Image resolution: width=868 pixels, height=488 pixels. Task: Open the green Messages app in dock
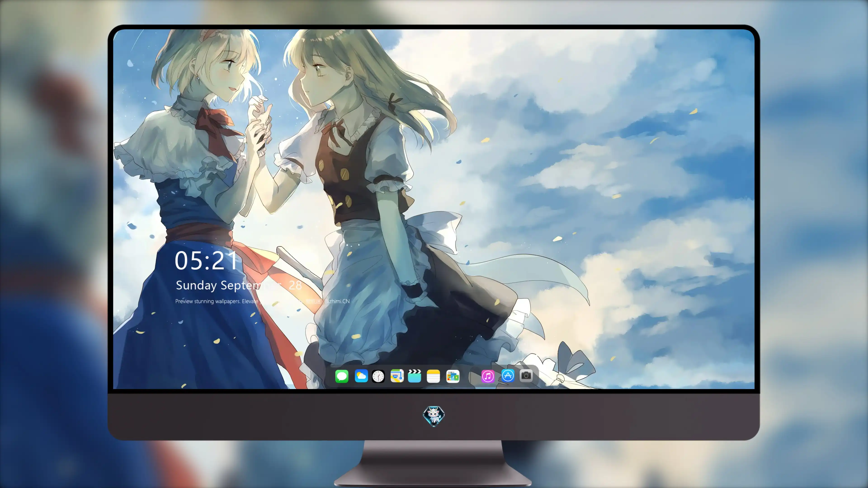pyautogui.click(x=342, y=376)
